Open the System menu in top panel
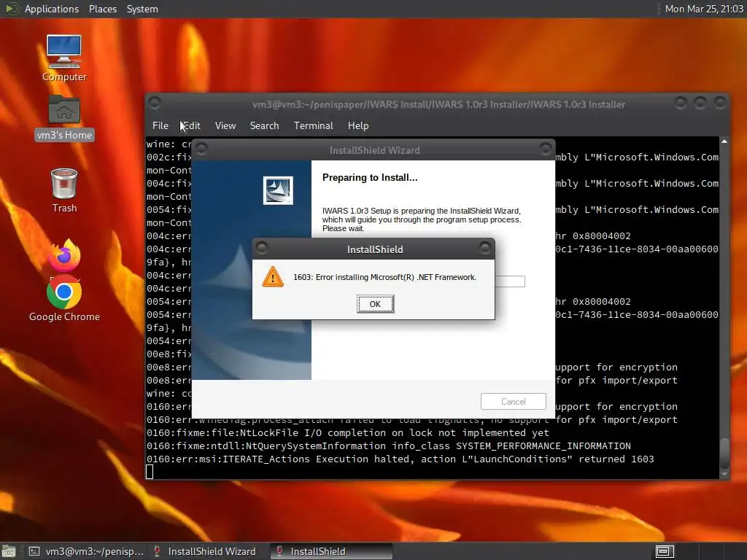Image resolution: width=747 pixels, height=560 pixels. (142, 9)
